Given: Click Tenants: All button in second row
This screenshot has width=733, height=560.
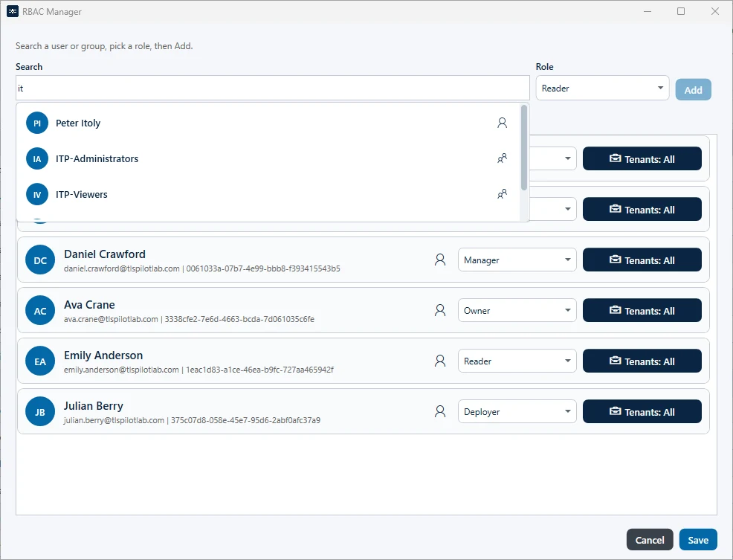Looking at the screenshot, I should click(642, 209).
